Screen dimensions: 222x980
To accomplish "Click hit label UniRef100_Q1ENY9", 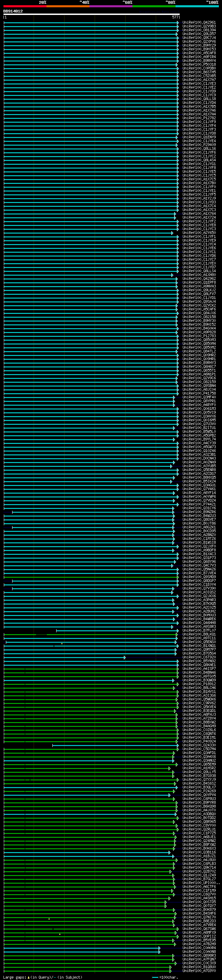I will [199, 137].
